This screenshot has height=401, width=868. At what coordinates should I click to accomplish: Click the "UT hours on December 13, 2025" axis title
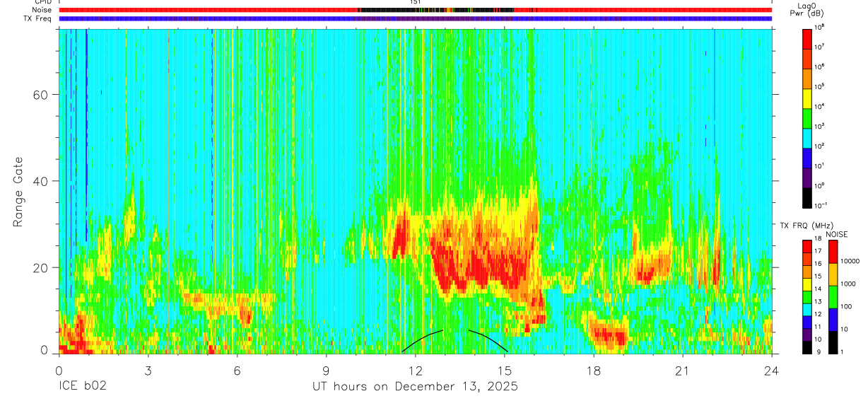416,386
